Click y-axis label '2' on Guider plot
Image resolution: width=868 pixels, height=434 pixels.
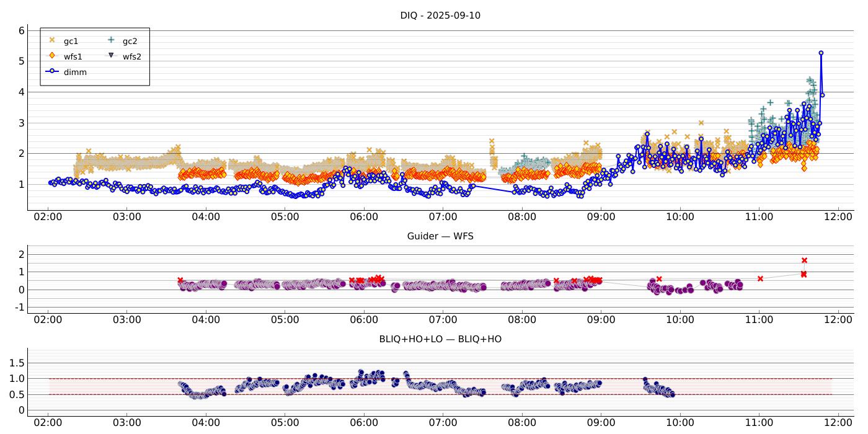(x=21, y=254)
